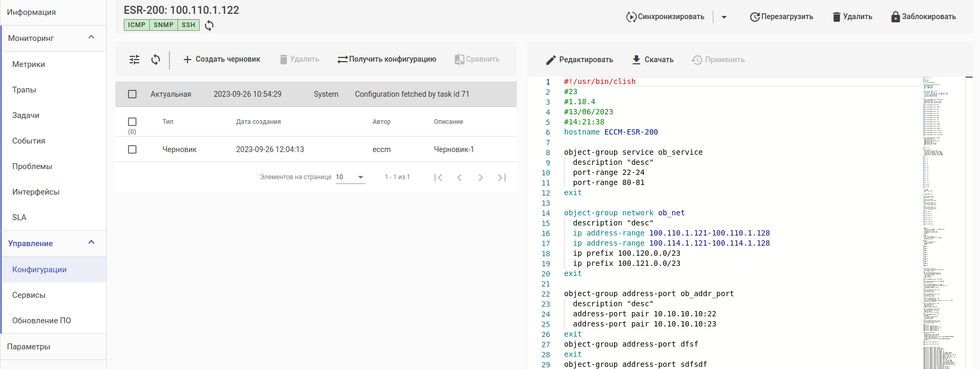Toggle the select-all checkbox in table header
Image resolution: width=980 pixels, height=369 pixels.
[132, 122]
